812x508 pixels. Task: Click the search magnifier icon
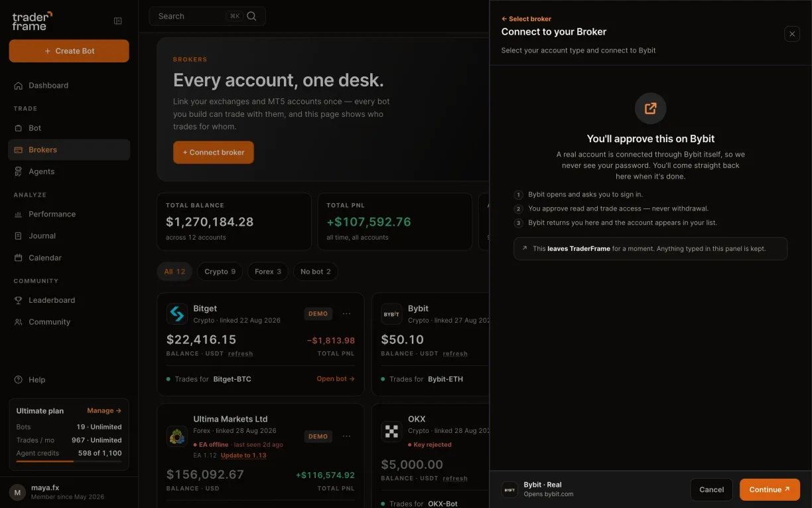click(251, 16)
